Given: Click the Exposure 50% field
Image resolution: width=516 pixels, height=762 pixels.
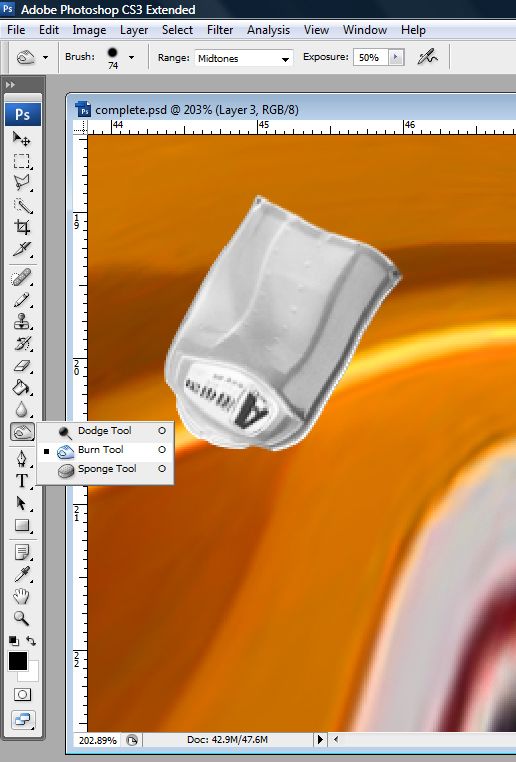Looking at the screenshot, I should (371, 57).
